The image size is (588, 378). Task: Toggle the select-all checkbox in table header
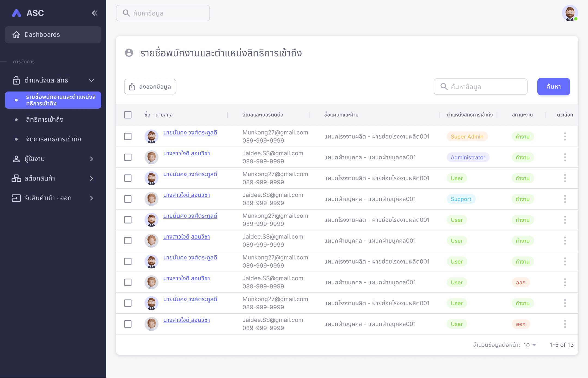pos(128,115)
